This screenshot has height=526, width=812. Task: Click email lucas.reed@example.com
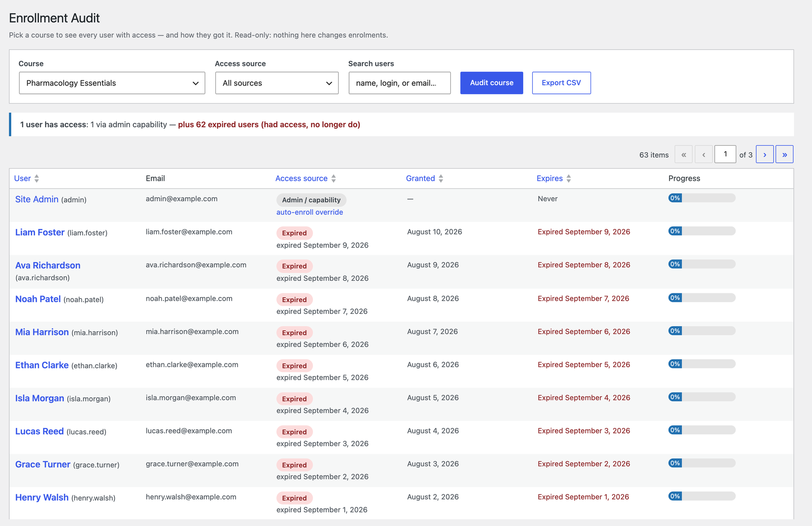click(189, 431)
